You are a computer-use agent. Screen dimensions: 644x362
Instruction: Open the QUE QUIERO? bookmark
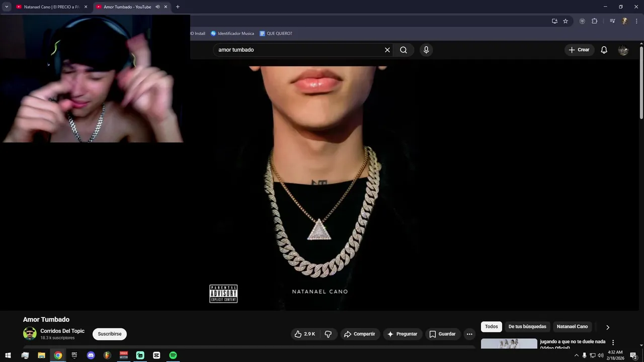tap(276, 34)
